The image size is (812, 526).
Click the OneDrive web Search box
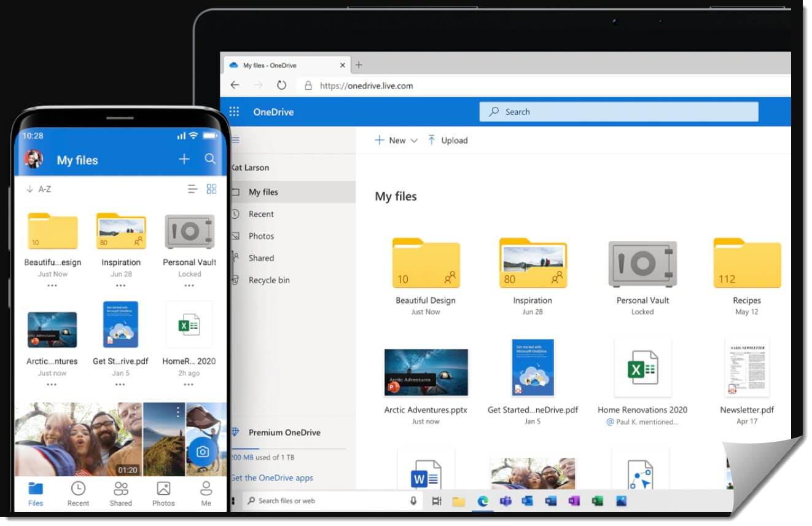tap(619, 112)
